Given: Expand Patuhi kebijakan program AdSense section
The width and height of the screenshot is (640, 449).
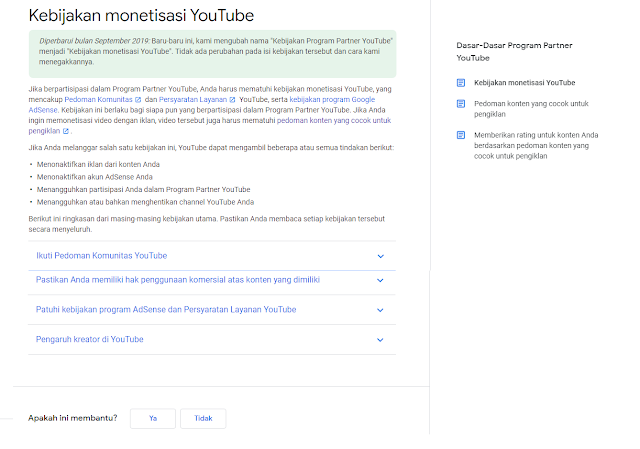Looking at the screenshot, I should 212,310.
